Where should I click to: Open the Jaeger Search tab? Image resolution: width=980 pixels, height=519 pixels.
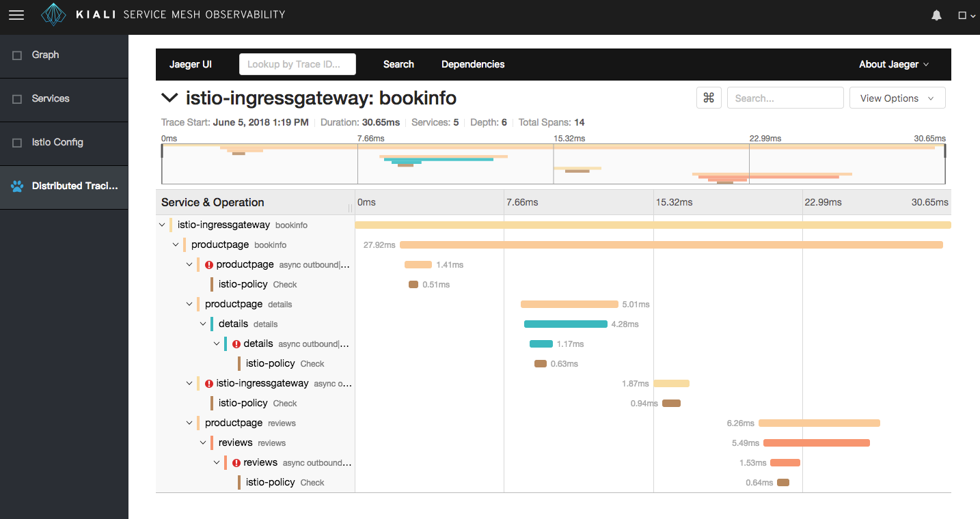[398, 64]
